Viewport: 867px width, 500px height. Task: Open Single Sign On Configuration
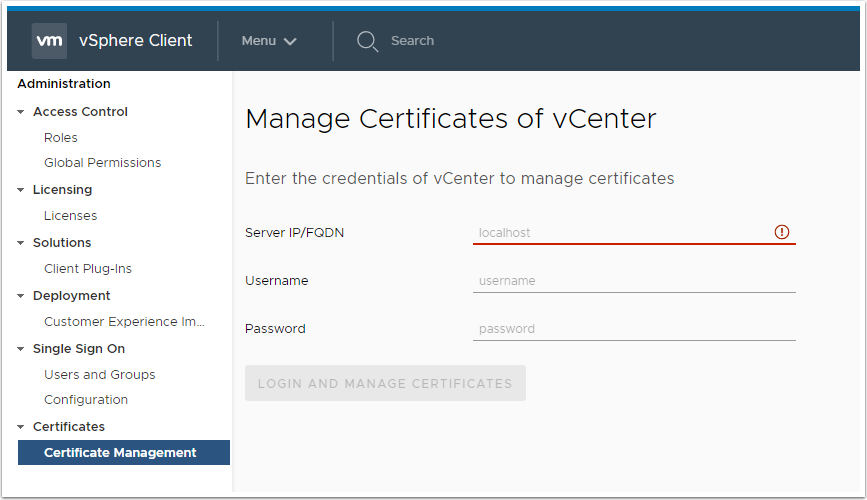point(86,399)
